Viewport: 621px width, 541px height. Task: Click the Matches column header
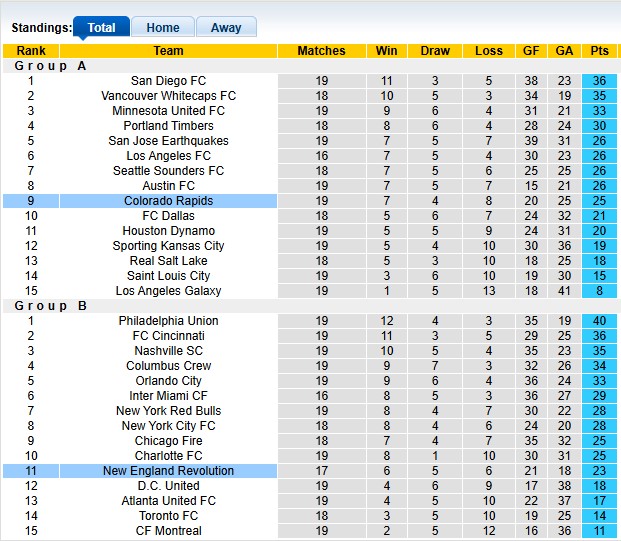(322, 51)
